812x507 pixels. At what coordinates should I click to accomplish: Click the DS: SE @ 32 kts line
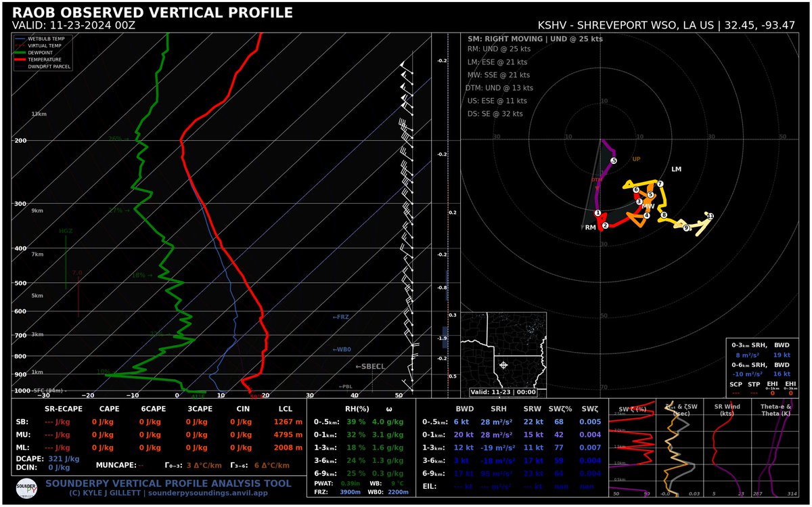click(495, 114)
